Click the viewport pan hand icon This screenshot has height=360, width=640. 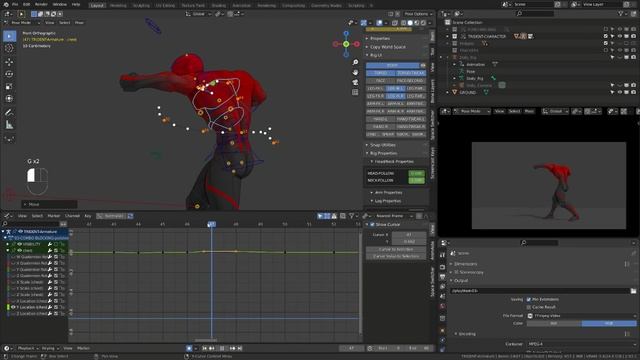click(355, 72)
